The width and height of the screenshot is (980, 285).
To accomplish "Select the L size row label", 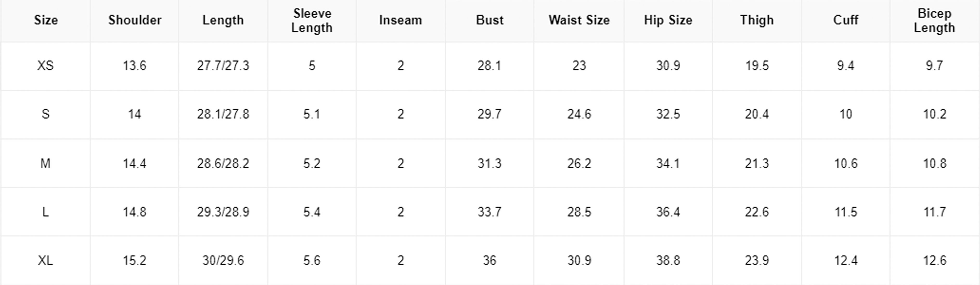I will [46, 212].
